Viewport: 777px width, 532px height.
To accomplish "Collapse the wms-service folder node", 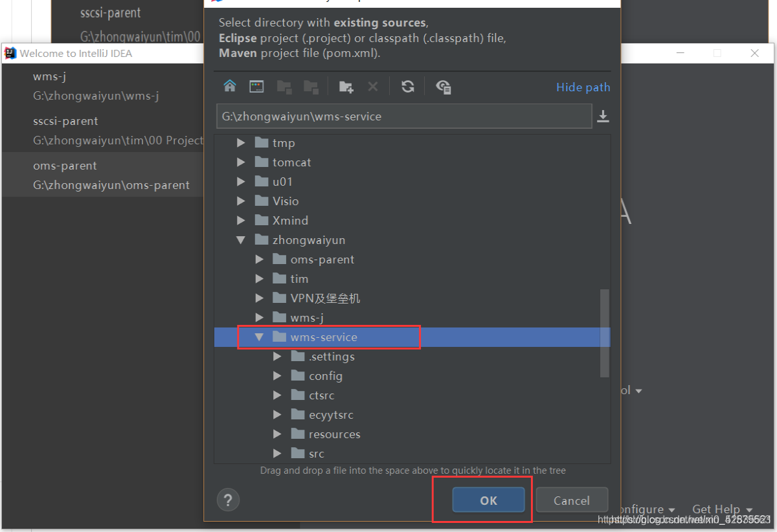I will click(x=259, y=337).
